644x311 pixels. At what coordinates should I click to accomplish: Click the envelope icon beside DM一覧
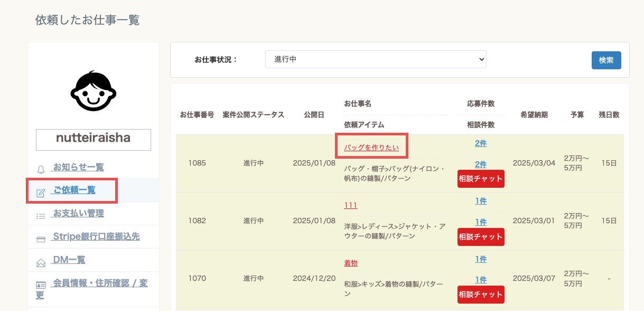click(41, 262)
